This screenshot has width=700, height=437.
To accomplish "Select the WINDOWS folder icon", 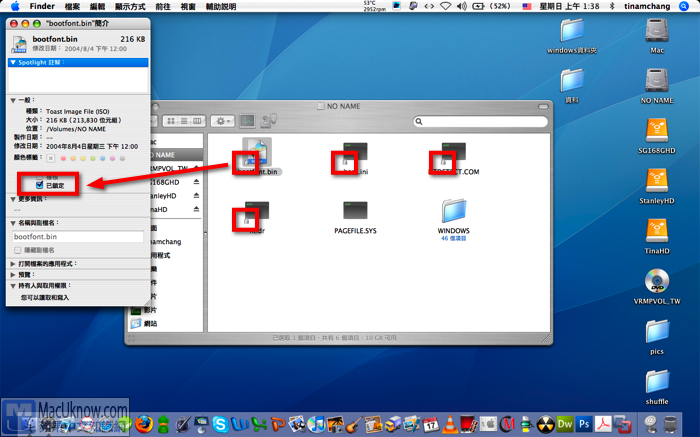I will coord(454,210).
